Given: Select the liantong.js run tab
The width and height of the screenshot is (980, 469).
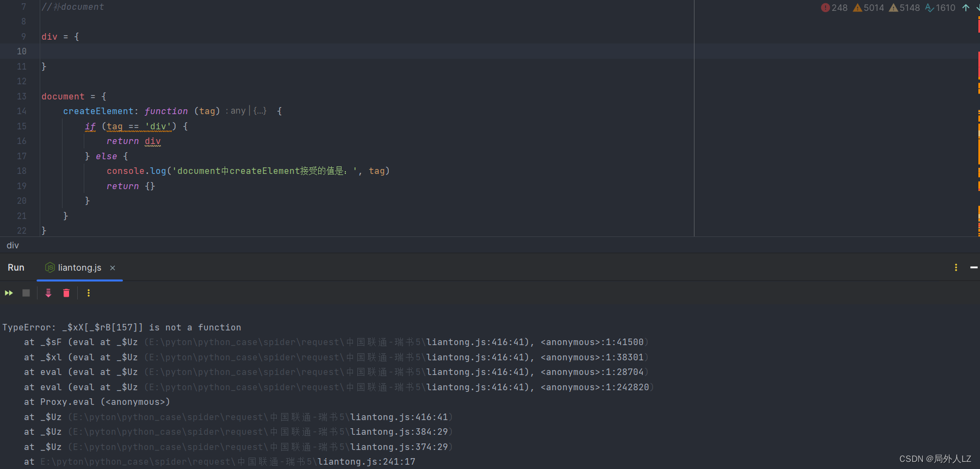Looking at the screenshot, I should (79, 267).
